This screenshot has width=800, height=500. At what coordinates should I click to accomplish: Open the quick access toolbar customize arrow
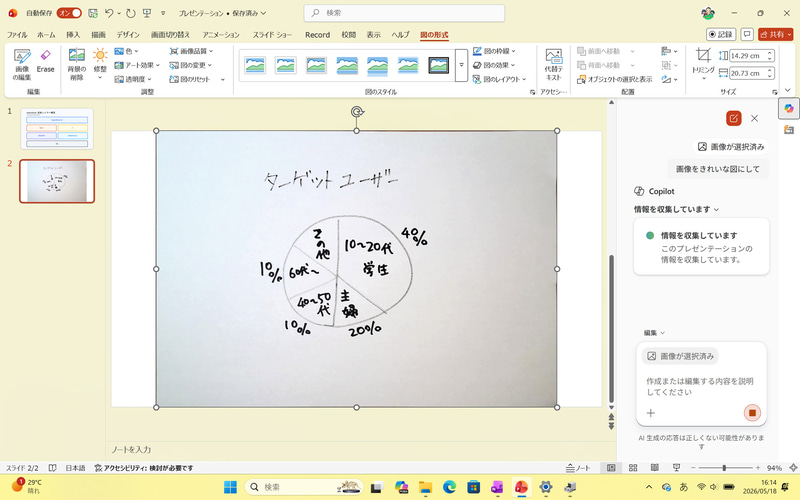click(x=163, y=13)
